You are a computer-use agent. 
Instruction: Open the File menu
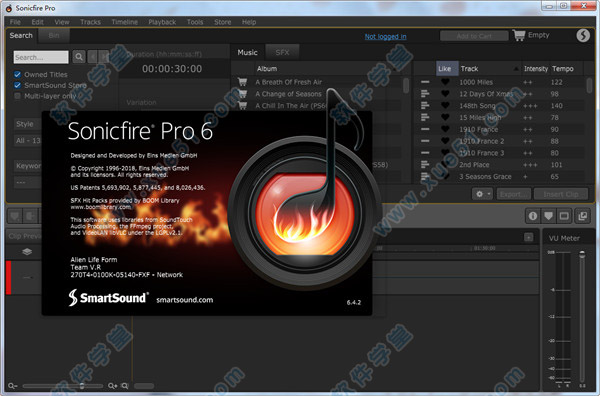15,22
